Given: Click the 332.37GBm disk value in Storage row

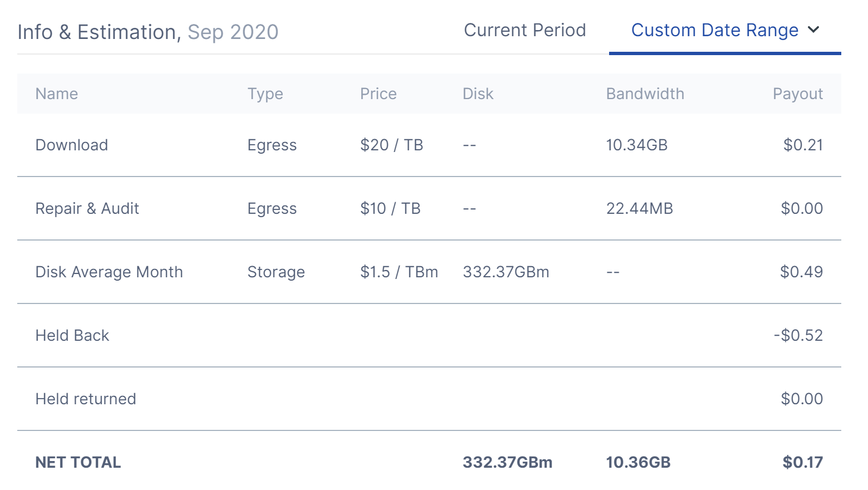Looking at the screenshot, I should (x=506, y=272).
